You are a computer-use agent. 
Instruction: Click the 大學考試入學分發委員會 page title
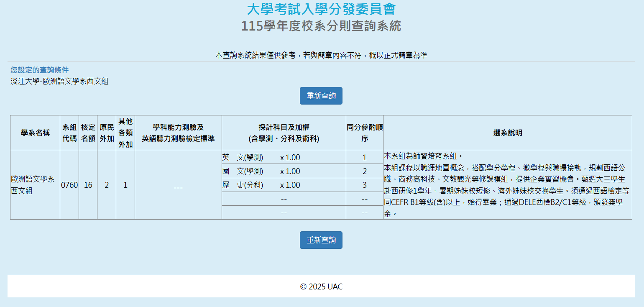pyautogui.click(x=321, y=9)
